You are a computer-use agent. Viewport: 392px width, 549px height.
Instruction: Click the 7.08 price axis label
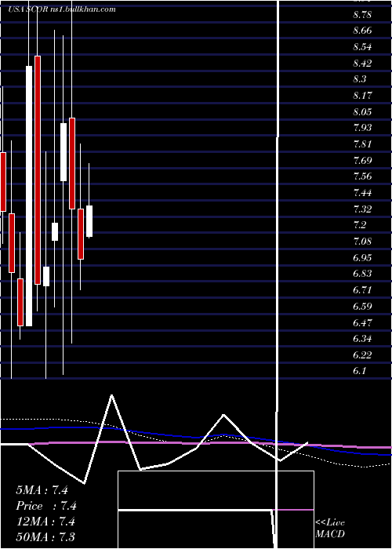coord(362,242)
